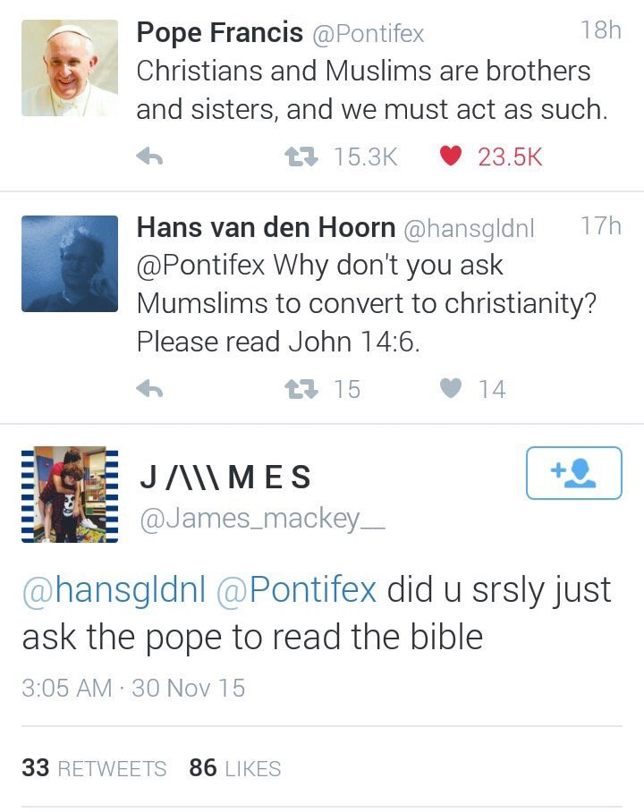View the 33 Retweets list

pos(94,768)
